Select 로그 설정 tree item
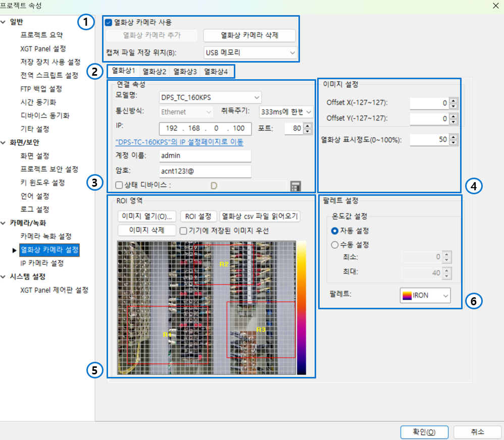The height and width of the screenshot is (440, 504). [35, 209]
